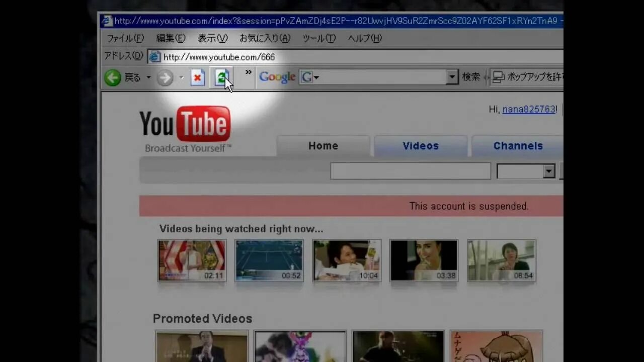This screenshot has height=362, width=644.
Task: Click the YouTube Broadcast Yourself logo
Action: click(185, 123)
